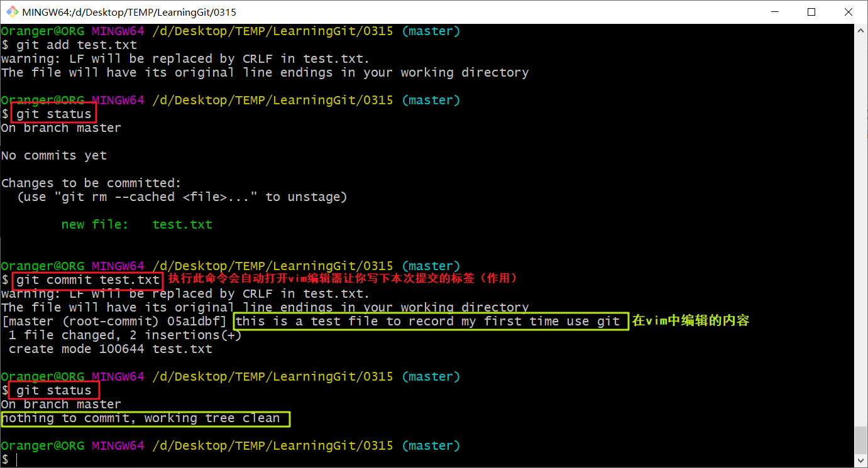
Task: Click the scrollbar up arrow
Action: click(860, 30)
